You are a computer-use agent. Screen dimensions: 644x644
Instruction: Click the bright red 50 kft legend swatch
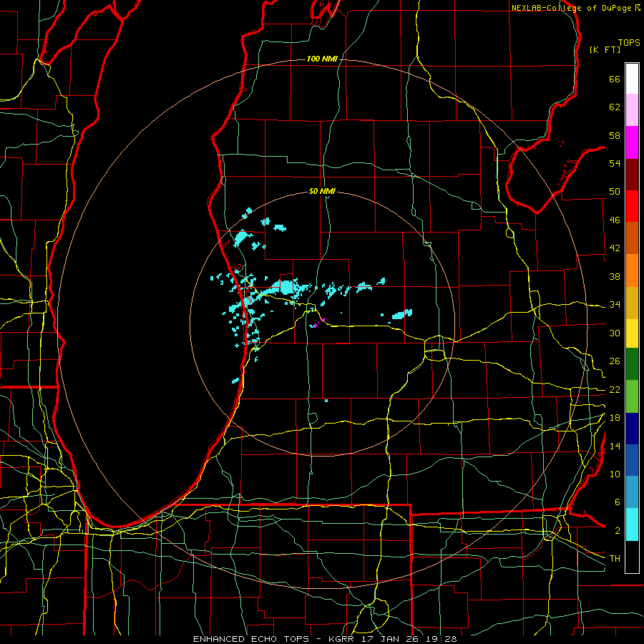632,206
